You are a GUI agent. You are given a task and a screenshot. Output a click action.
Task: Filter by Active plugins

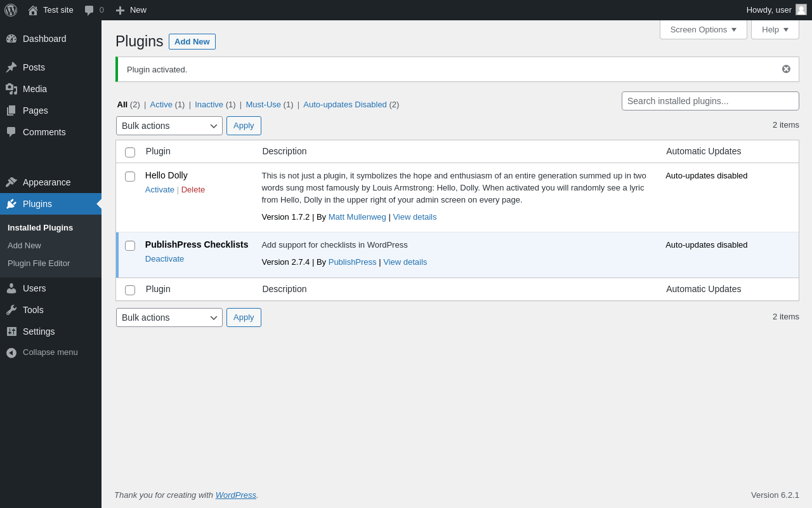161,105
